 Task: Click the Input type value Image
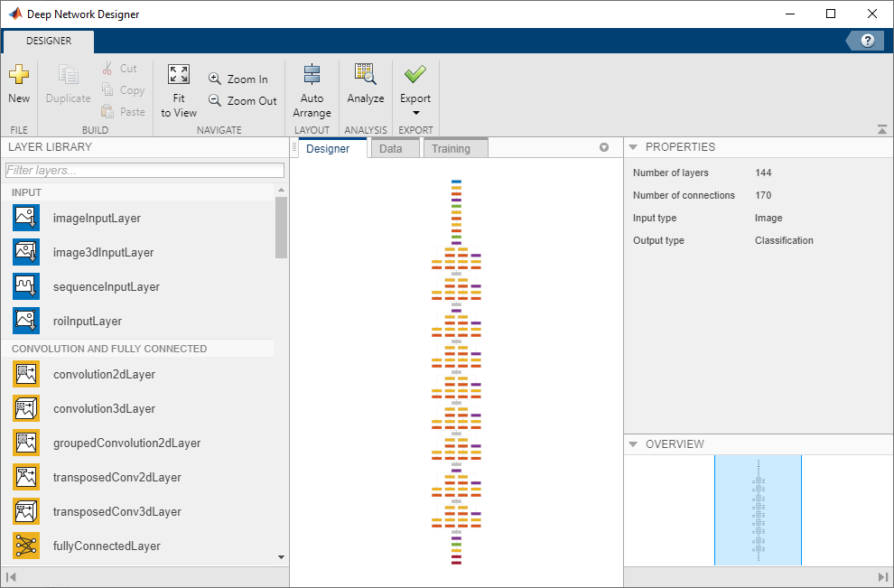[768, 218]
